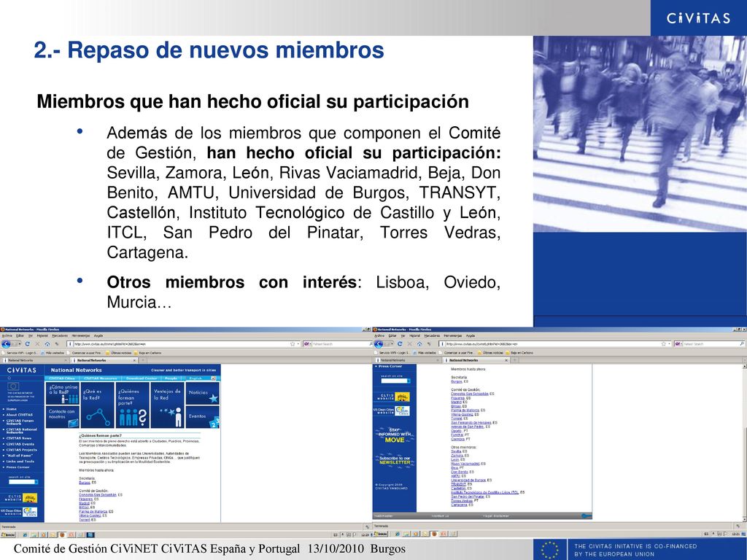The image size is (747, 560).
Task: Click Back arrow in right Firefox window
Action: 379,344
